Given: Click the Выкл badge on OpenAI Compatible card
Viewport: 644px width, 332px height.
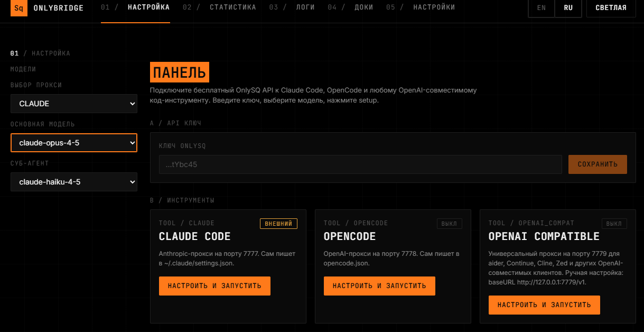Looking at the screenshot, I should [614, 224].
